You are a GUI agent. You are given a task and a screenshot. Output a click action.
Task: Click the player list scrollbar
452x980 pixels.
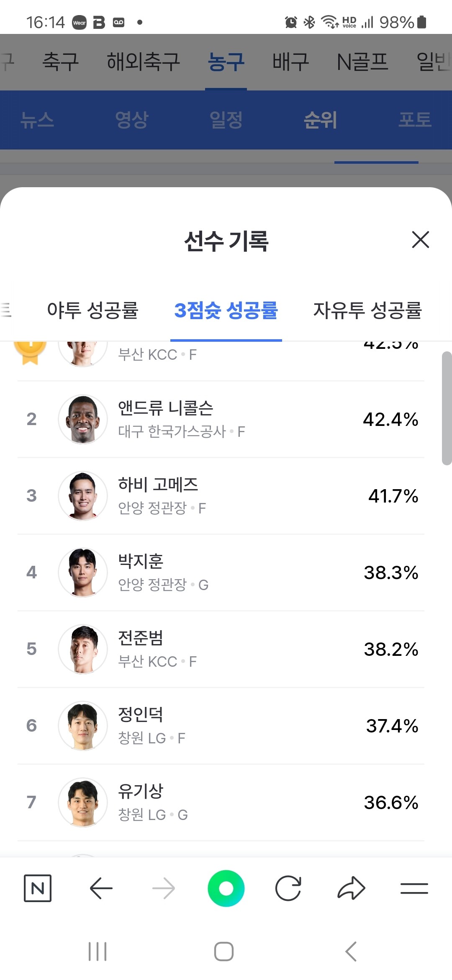(447, 408)
